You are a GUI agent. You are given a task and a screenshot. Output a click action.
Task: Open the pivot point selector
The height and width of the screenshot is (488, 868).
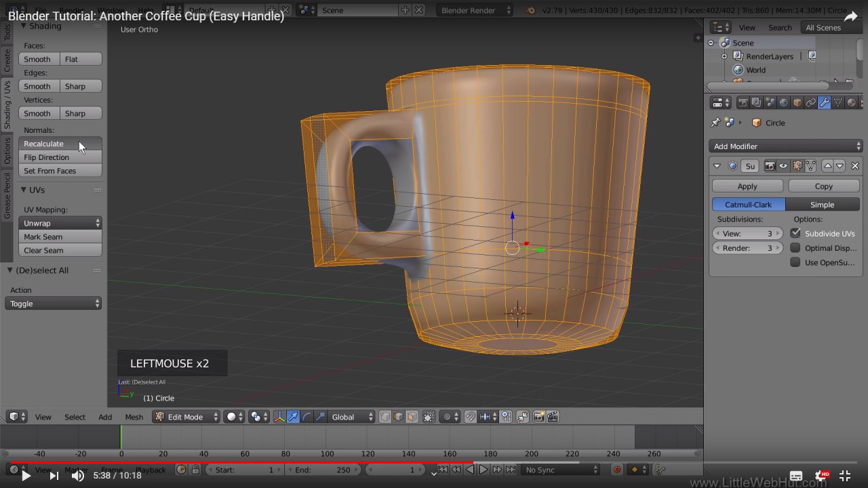coord(259,417)
